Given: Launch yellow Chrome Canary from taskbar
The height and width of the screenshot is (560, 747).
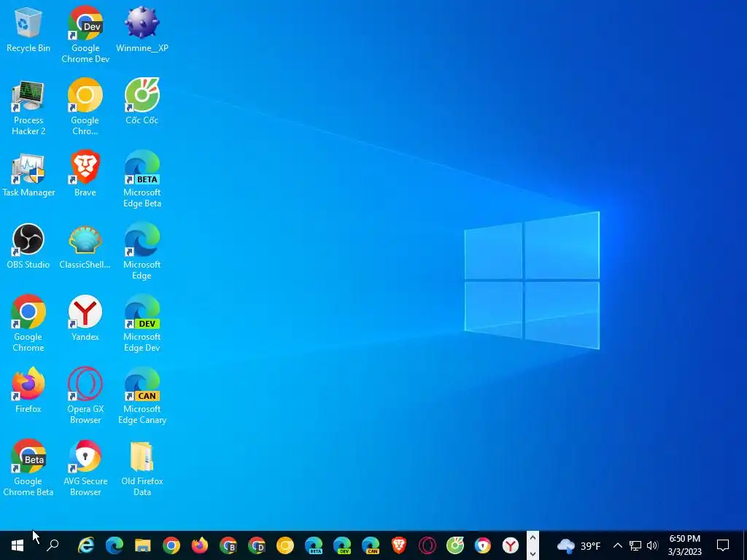Looking at the screenshot, I should pyautogui.click(x=285, y=545).
